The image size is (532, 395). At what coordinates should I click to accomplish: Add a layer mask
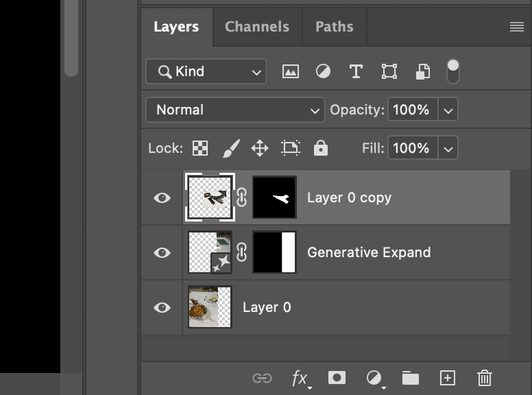[337, 378]
